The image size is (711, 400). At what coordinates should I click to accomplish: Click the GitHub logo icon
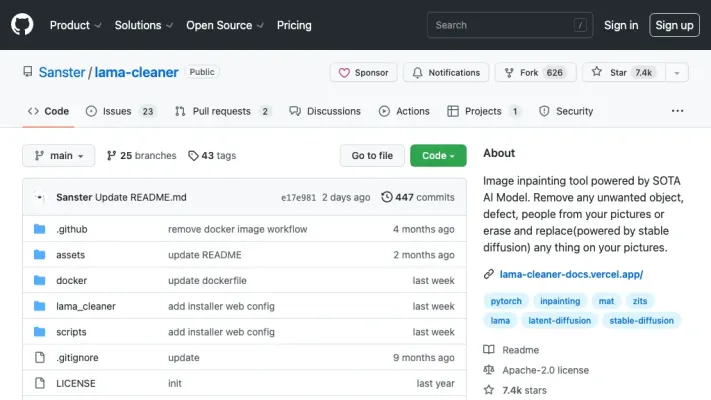22,25
